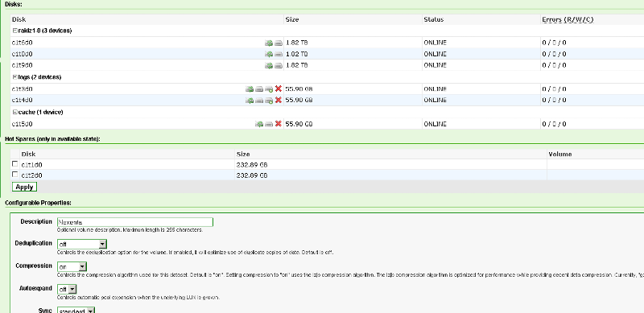Select cache disk name c1t5d0
Screen dimensions: 644x313
(23, 124)
